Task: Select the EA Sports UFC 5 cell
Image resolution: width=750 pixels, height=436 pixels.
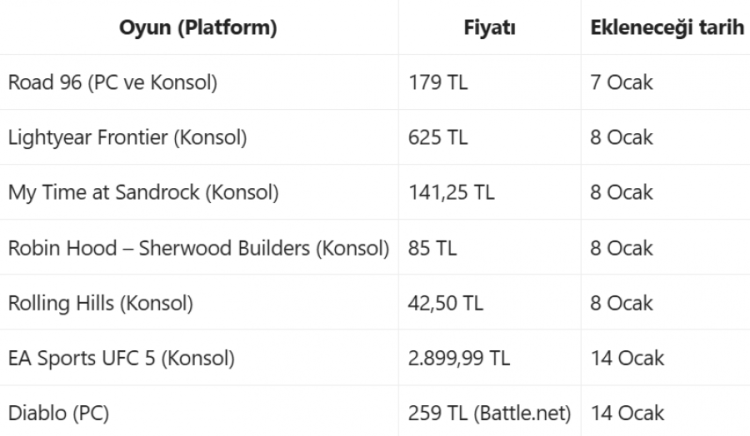Action: tap(121, 357)
